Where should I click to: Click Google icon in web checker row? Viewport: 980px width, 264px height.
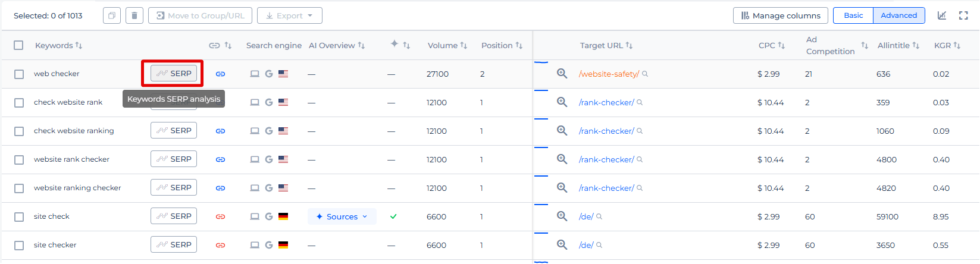[269, 74]
